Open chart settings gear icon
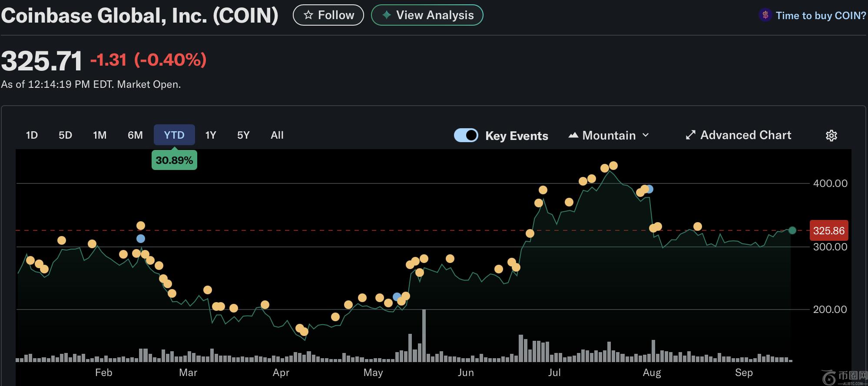The height and width of the screenshot is (386, 868). tap(831, 136)
